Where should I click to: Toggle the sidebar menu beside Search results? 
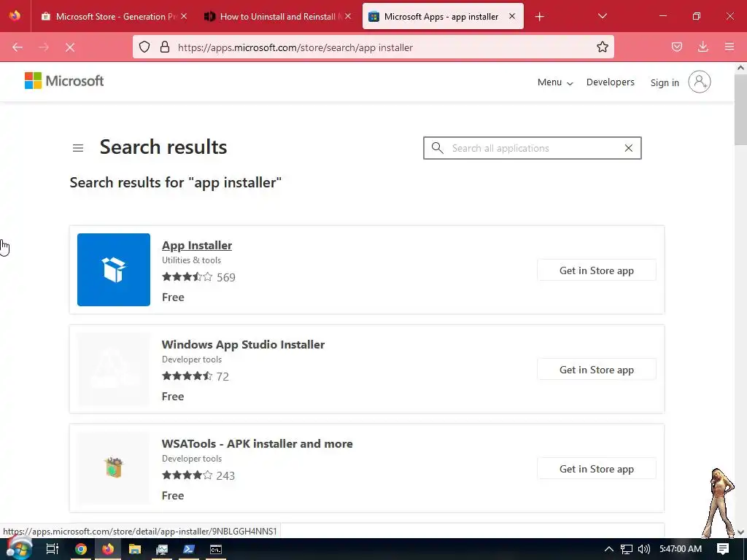click(x=78, y=148)
